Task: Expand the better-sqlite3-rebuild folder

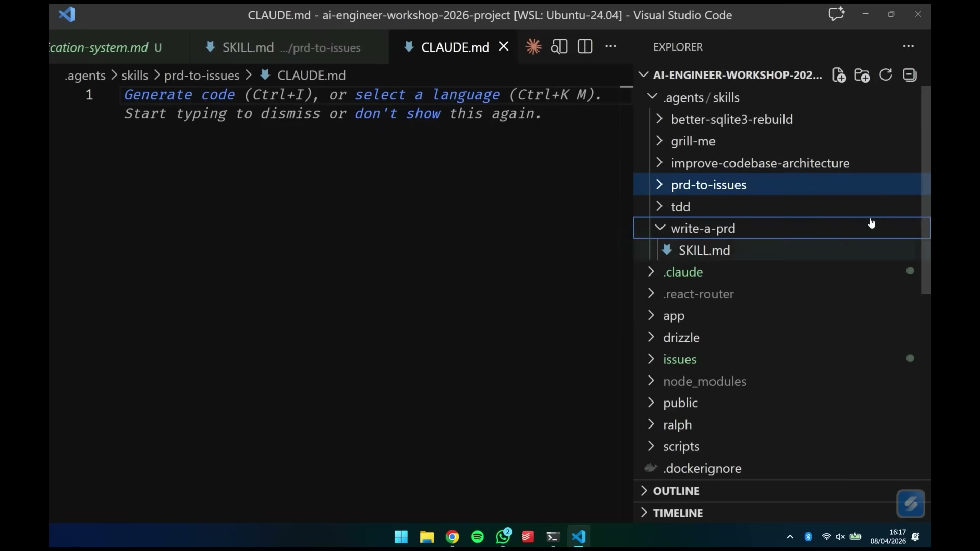Action: pos(781,119)
